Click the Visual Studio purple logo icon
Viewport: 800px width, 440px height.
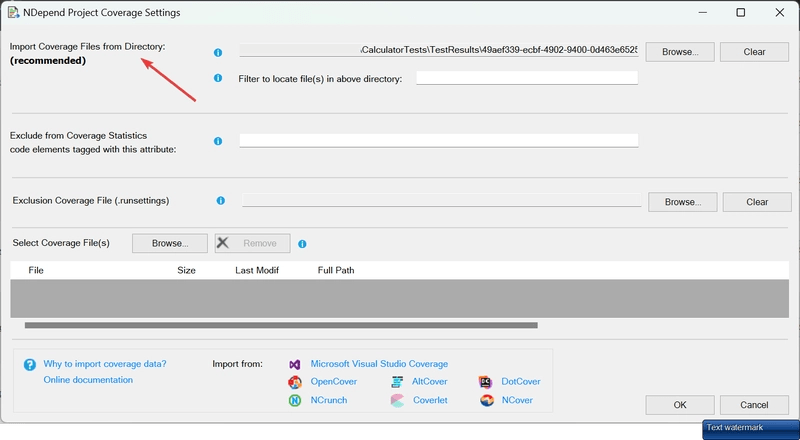[x=294, y=364]
